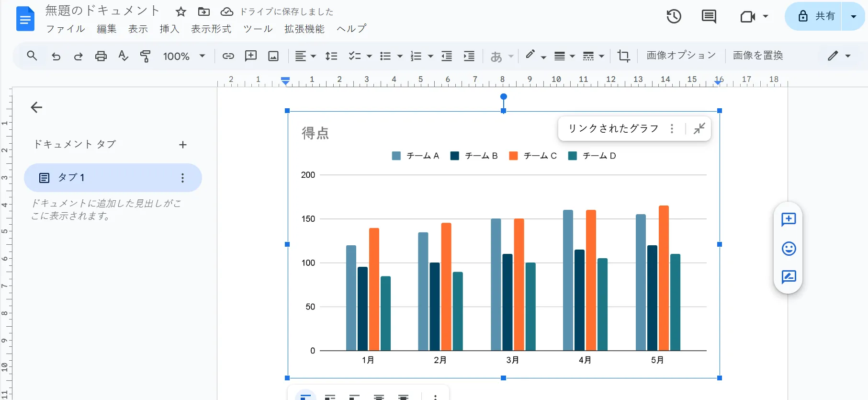Star this untitled document

pyautogui.click(x=180, y=11)
